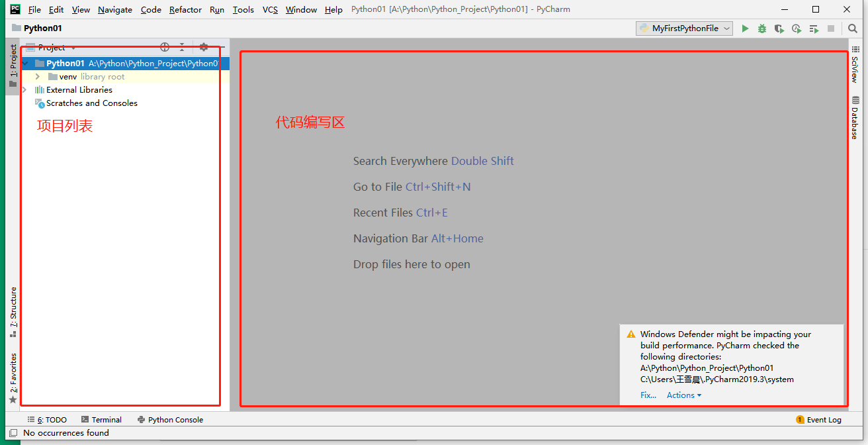Viewport: 868px width, 445px height.
Task: Click the 'No occurrences found' status text
Action: pyautogui.click(x=66, y=432)
